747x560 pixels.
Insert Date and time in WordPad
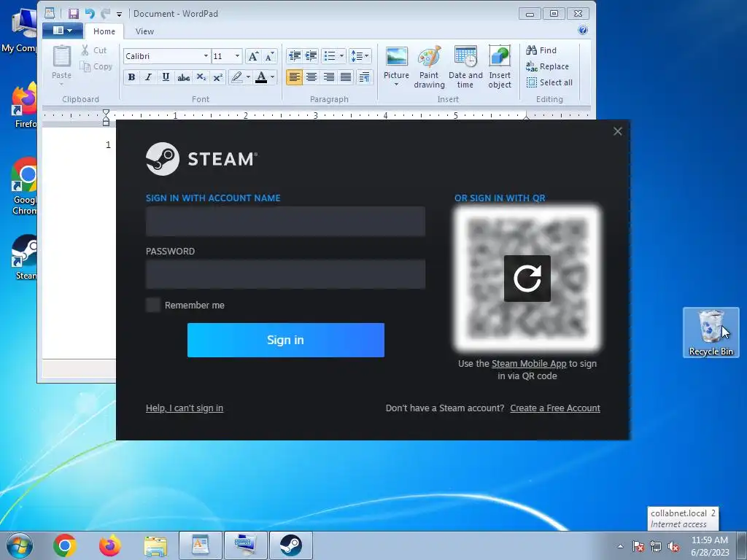[x=465, y=67]
